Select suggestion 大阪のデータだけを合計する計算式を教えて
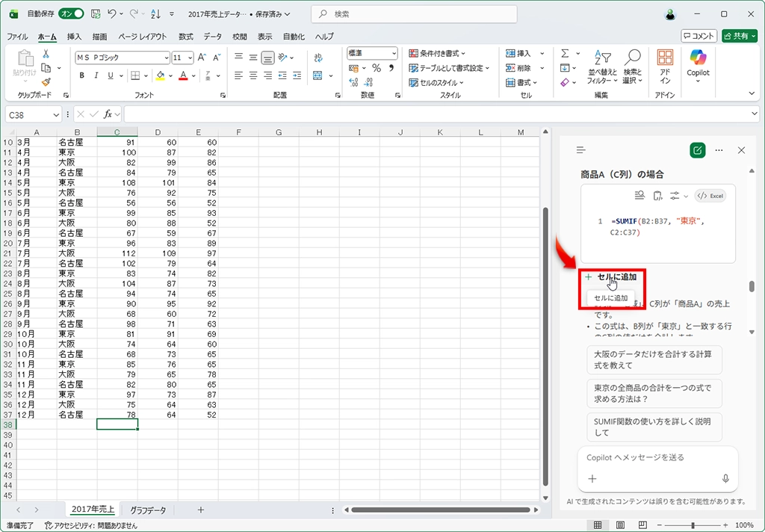The width and height of the screenshot is (765, 532). point(654,359)
